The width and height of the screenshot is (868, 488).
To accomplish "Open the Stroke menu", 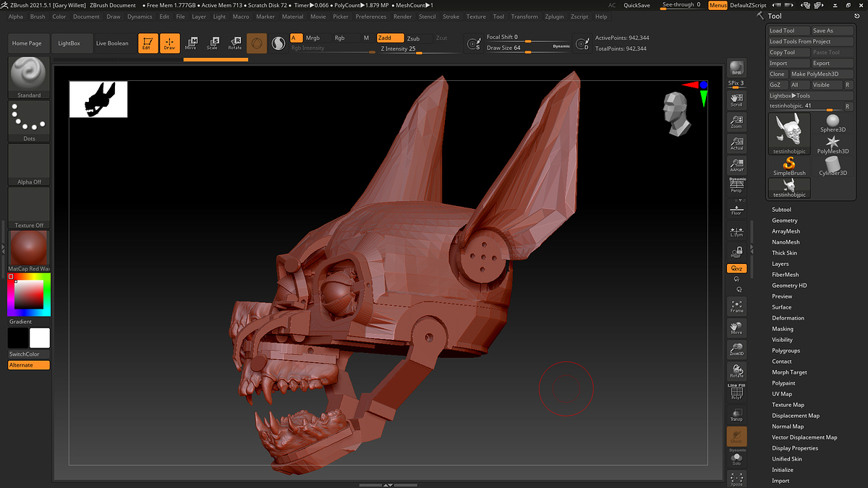I will (x=451, y=17).
